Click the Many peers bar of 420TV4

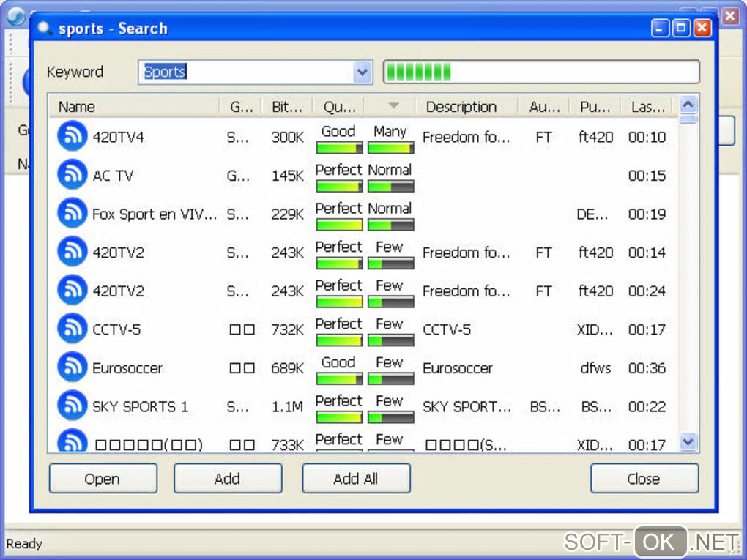click(x=390, y=148)
